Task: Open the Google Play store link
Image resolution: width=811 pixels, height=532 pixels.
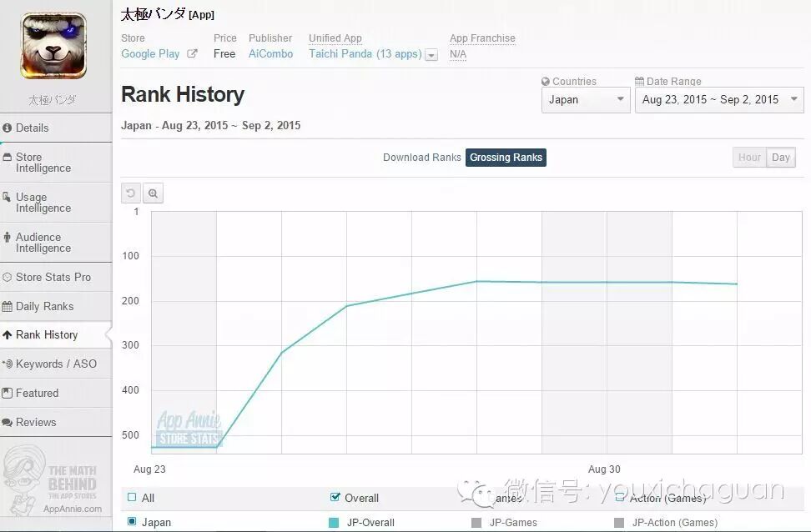Action: [150, 53]
